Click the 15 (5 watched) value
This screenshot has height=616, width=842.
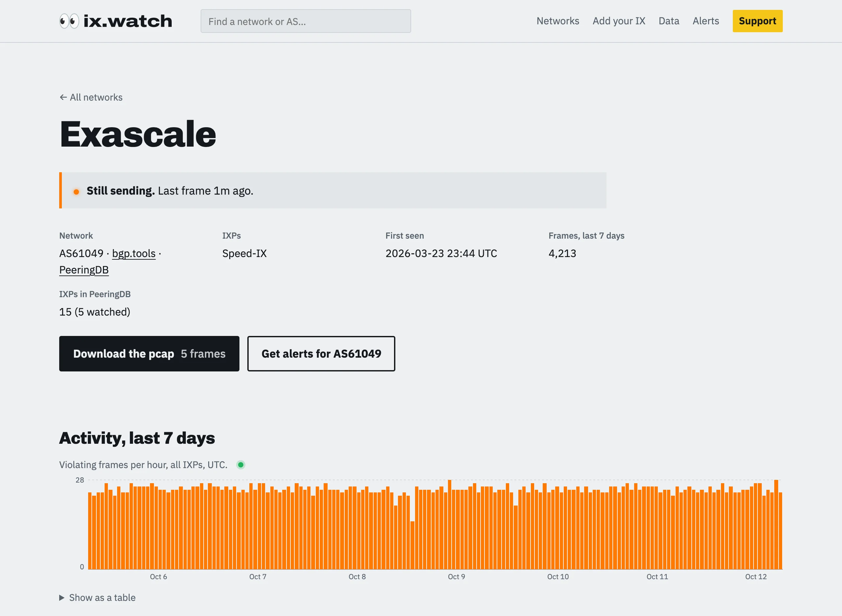95,312
